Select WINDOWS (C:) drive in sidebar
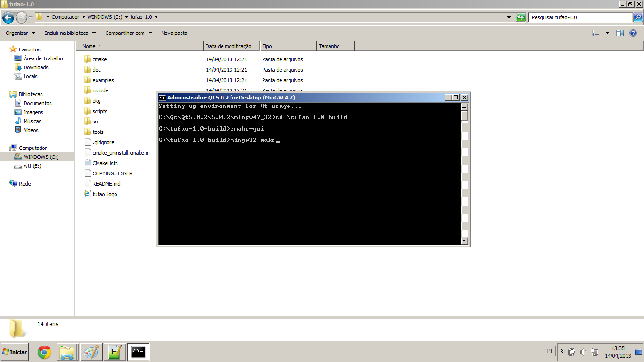 (x=37, y=157)
